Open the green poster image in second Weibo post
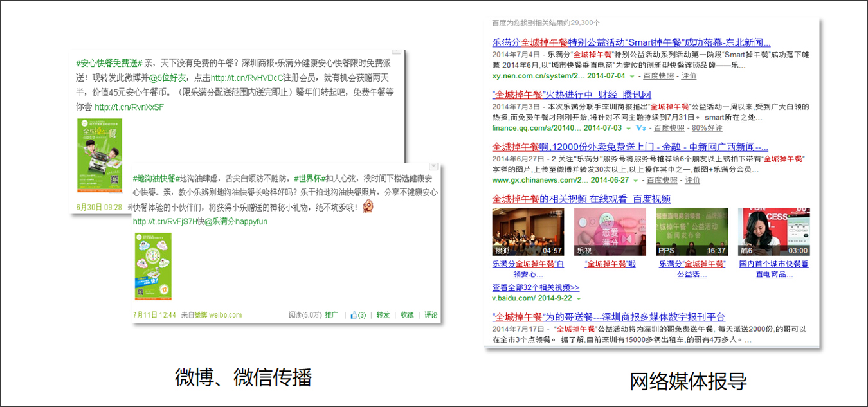Viewport: 868px width, 407px height. pos(152,266)
